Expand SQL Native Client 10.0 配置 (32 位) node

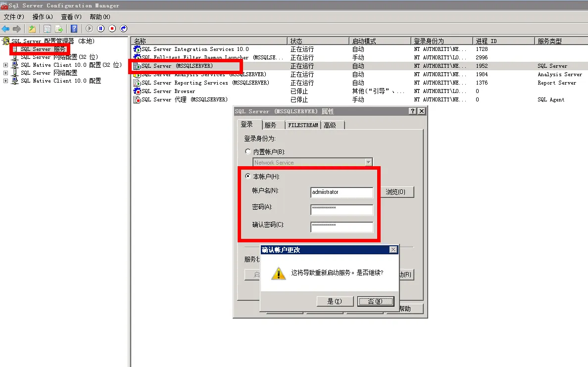(x=5, y=65)
